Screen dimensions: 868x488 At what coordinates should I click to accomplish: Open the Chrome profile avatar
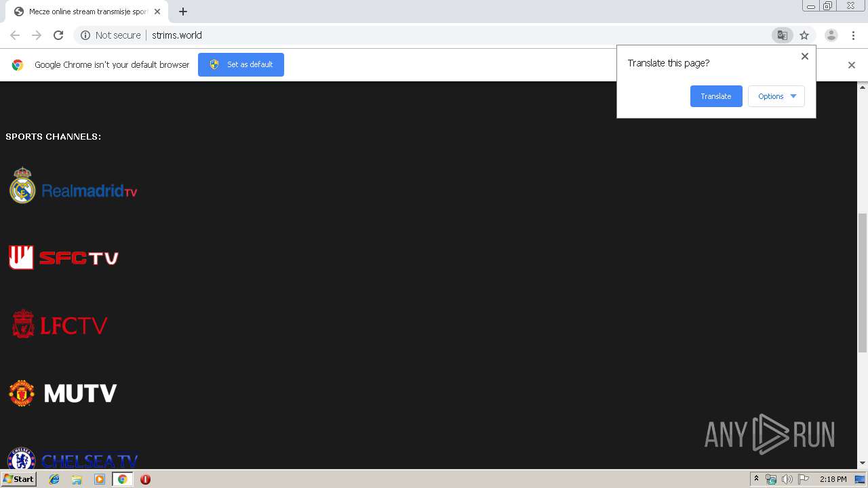(831, 35)
